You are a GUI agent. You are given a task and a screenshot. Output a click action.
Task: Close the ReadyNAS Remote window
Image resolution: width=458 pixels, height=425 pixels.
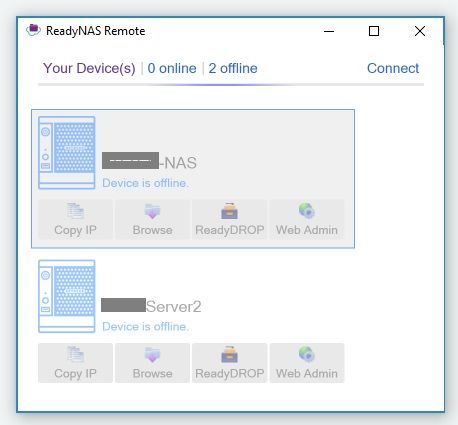(420, 31)
